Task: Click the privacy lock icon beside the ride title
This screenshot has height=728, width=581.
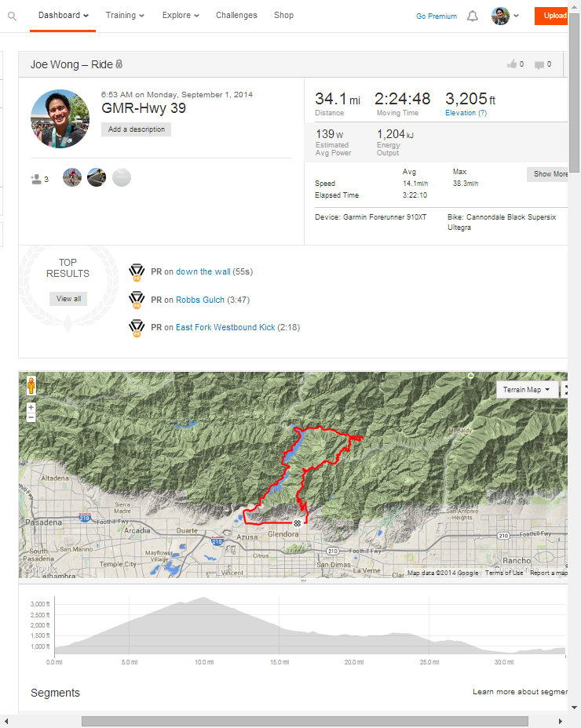Action: coord(119,64)
